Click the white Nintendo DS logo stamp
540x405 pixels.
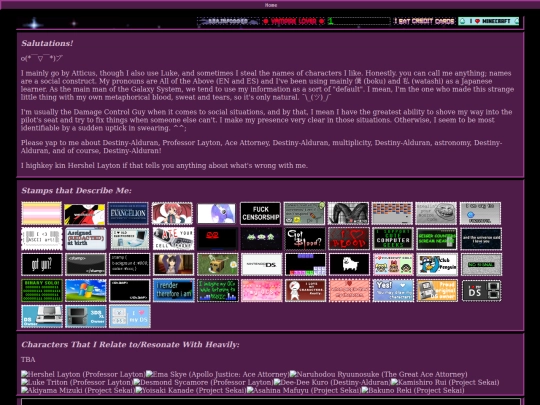tap(262, 264)
